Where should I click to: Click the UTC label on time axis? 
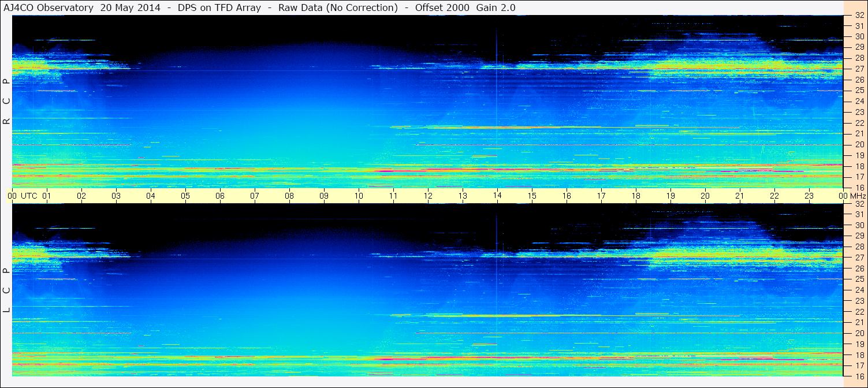[x=29, y=196]
